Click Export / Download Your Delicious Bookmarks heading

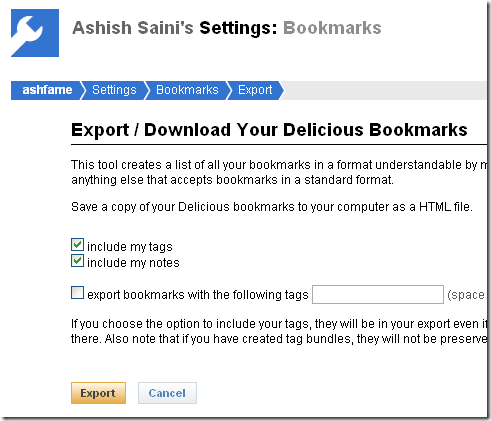tap(269, 130)
